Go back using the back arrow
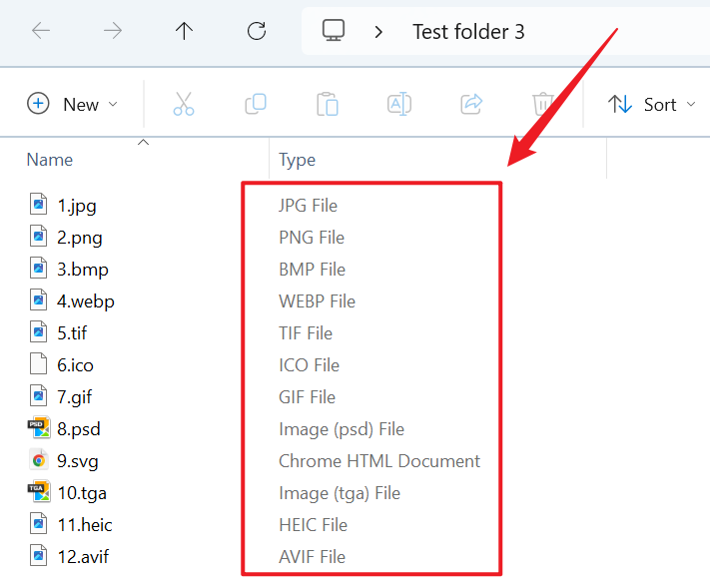This screenshot has height=588, width=710. coord(41,31)
